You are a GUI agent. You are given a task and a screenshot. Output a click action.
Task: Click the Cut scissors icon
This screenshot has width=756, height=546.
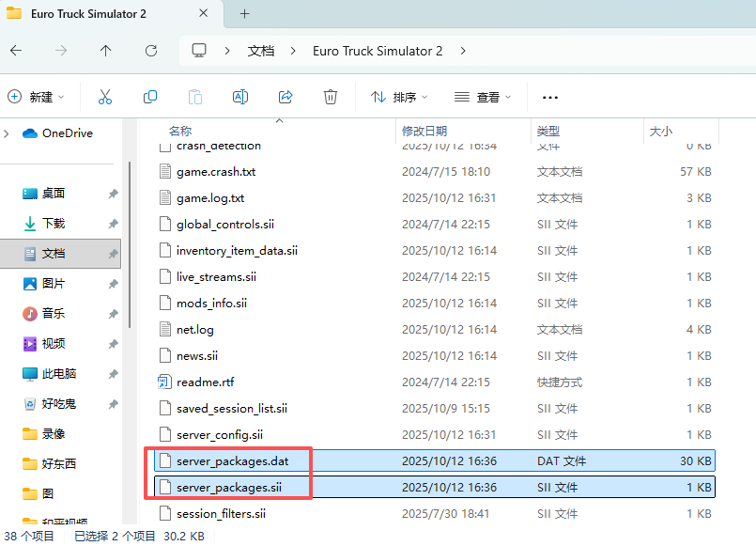104,97
